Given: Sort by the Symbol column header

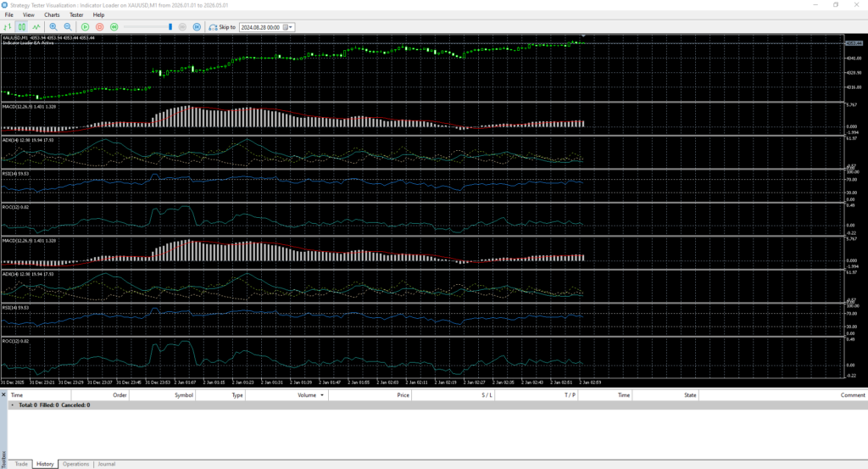Looking at the screenshot, I should tap(162, 395).
